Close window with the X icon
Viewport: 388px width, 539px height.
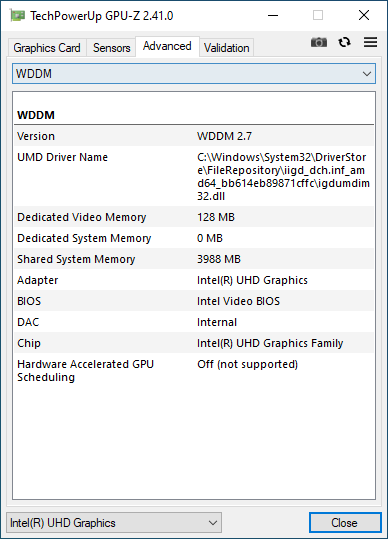coord(364,15)
